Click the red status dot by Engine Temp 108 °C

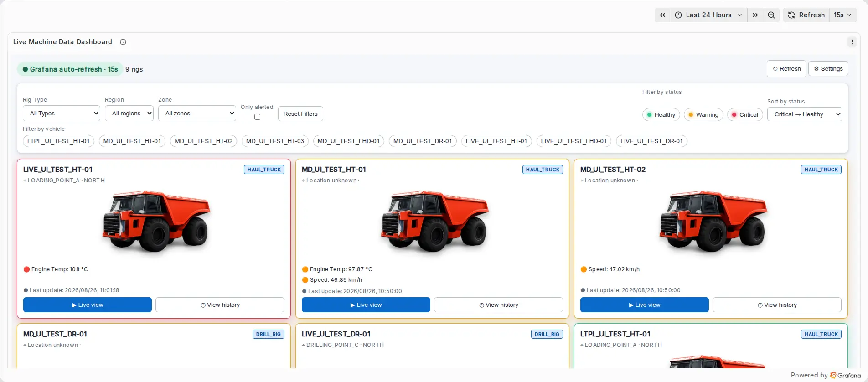point(26,269)
